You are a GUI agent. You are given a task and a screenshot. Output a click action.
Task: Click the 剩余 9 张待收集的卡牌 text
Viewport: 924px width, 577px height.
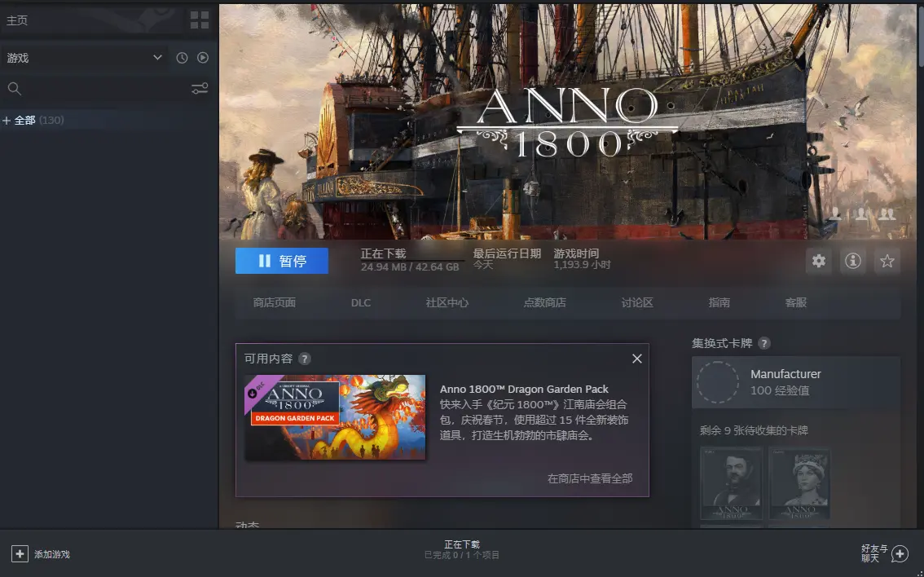click(x=754, y=430)
